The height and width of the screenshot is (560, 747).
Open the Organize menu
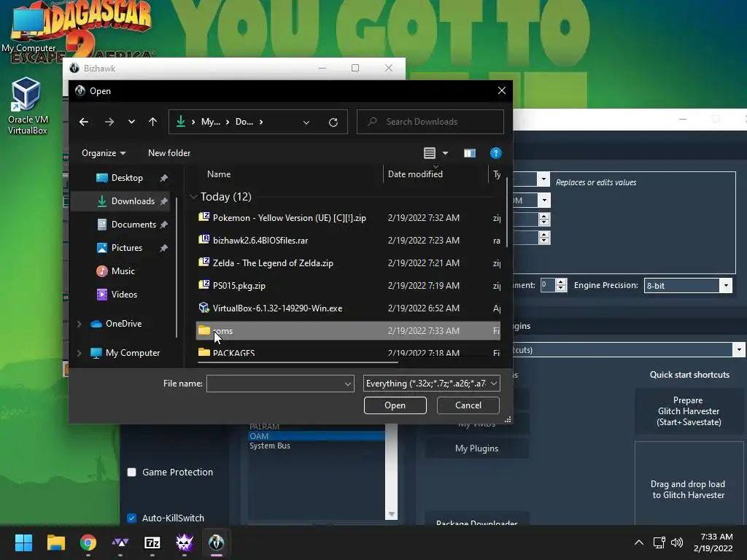coord(104,153)
